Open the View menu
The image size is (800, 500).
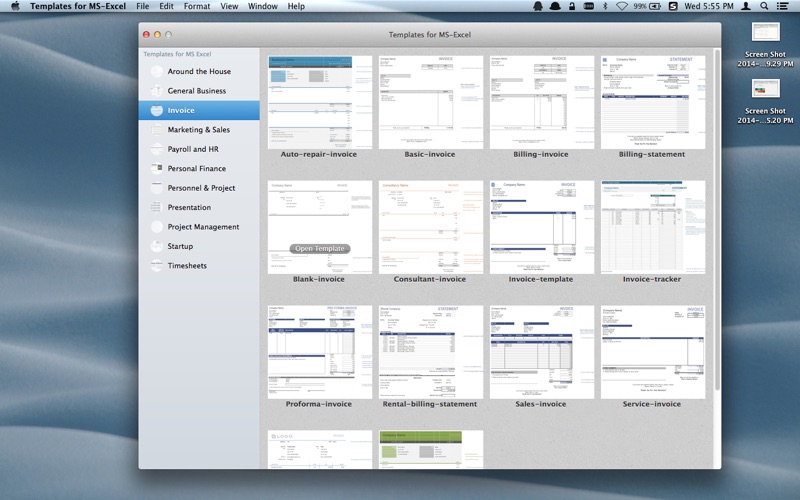(x=229, y=6)
